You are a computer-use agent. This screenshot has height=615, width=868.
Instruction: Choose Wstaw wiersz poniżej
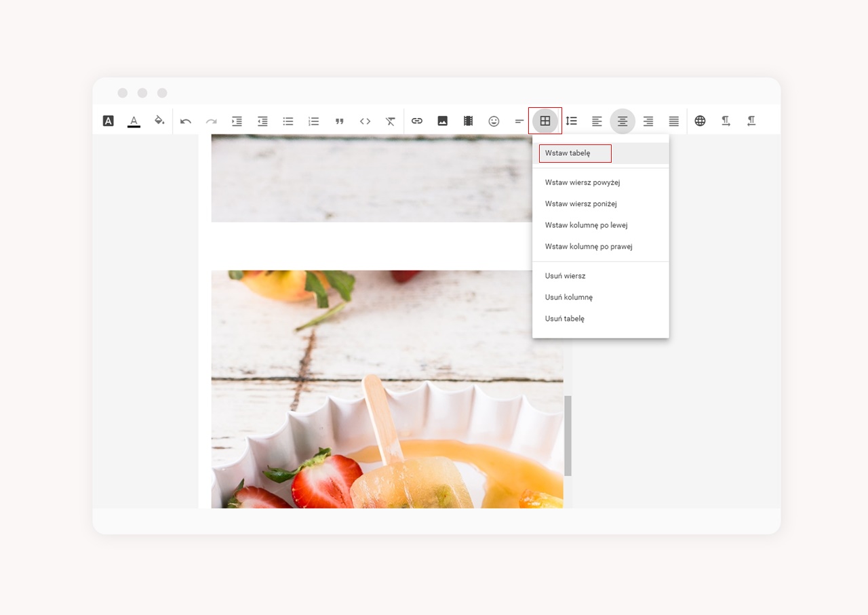(601, 204)
